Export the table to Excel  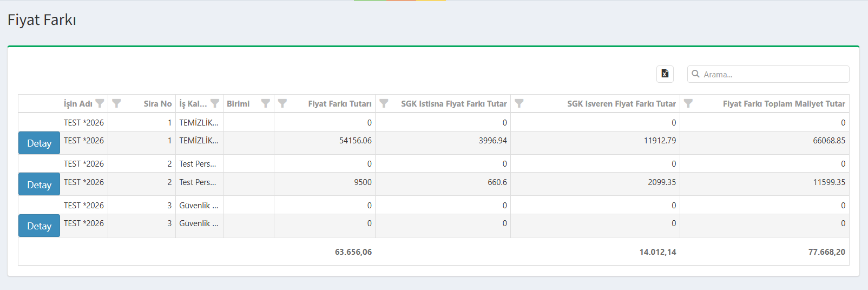(x=665, y=74)
